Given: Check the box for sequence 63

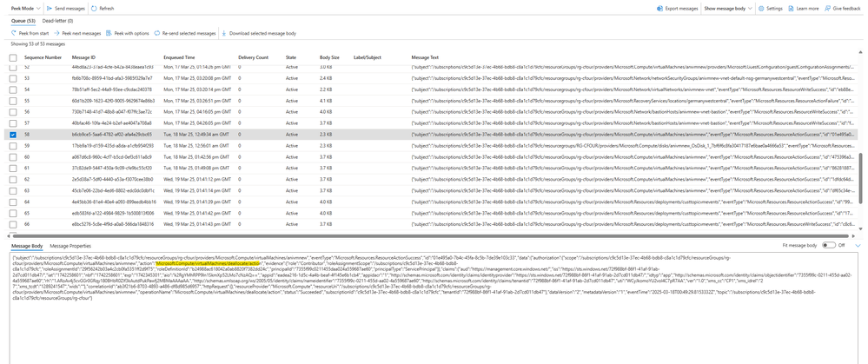Looking at the screenshot, I should coord(13,190).
